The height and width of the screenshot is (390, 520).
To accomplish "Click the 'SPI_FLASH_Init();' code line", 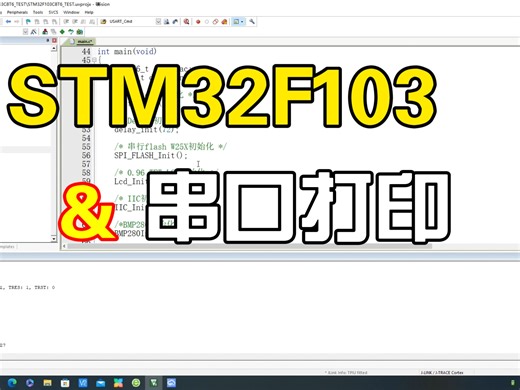I will pos(151,155).
